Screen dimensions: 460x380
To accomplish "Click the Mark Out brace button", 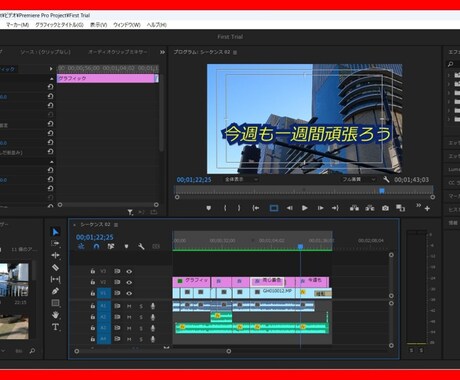I will 239,208.
